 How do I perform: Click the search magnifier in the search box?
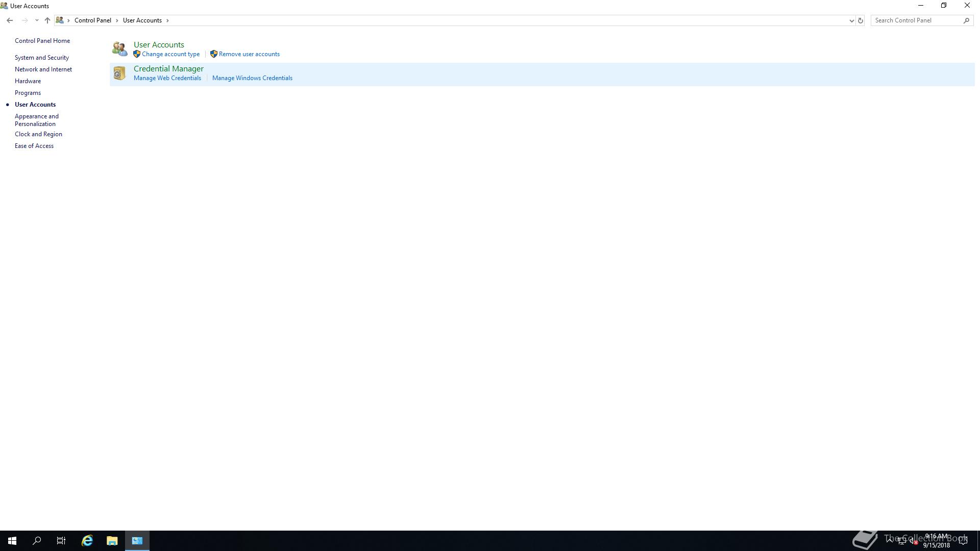point(966,20)
